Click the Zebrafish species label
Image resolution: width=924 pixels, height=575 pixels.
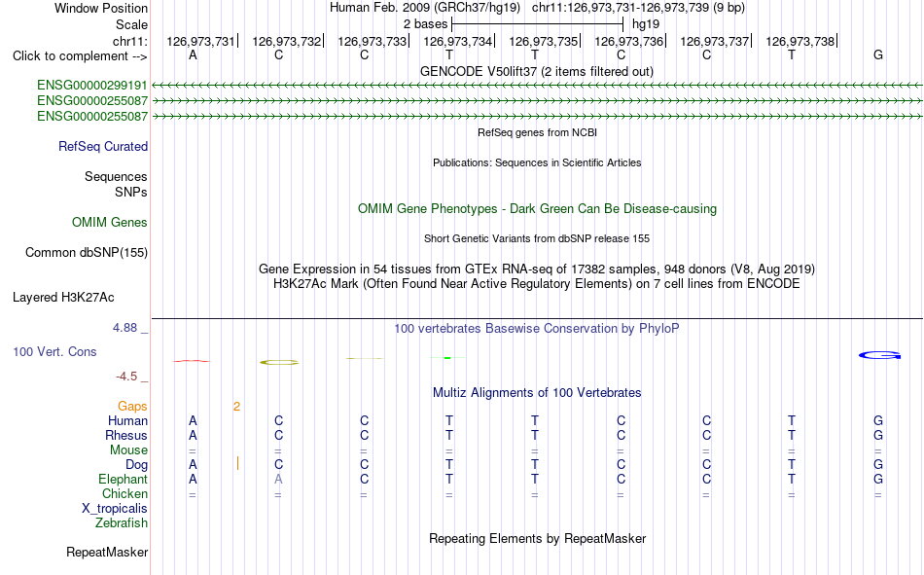point(122,523)
